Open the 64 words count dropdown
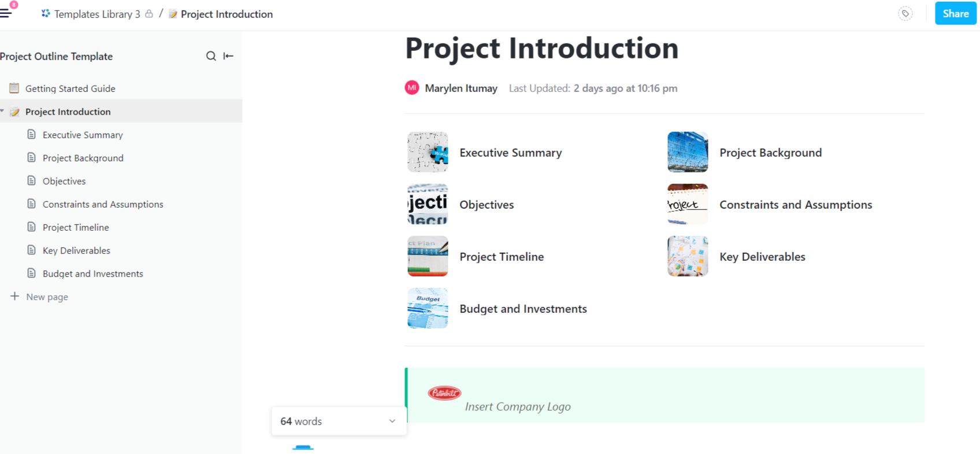 pos(392,421)
